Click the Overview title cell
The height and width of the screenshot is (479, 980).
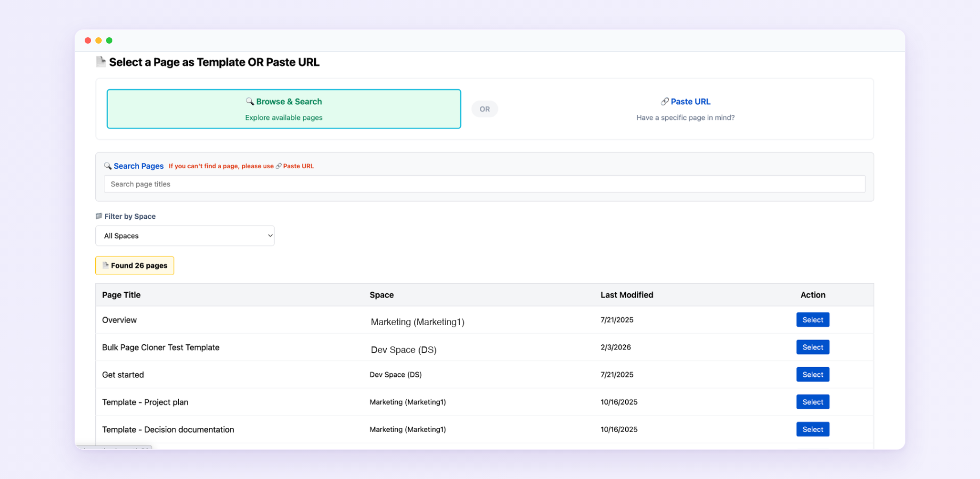coord(119,320)
